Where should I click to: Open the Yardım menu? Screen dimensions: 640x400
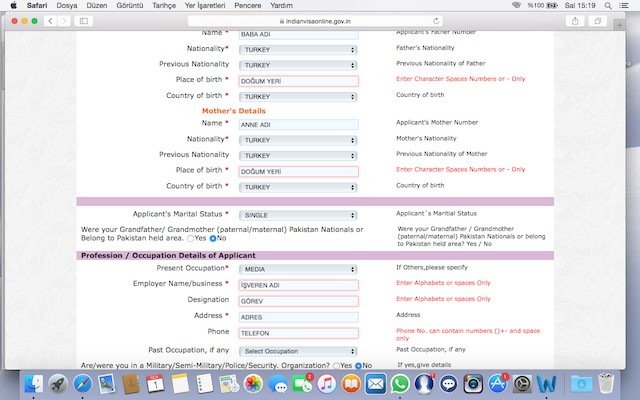[x=281, y=5]
